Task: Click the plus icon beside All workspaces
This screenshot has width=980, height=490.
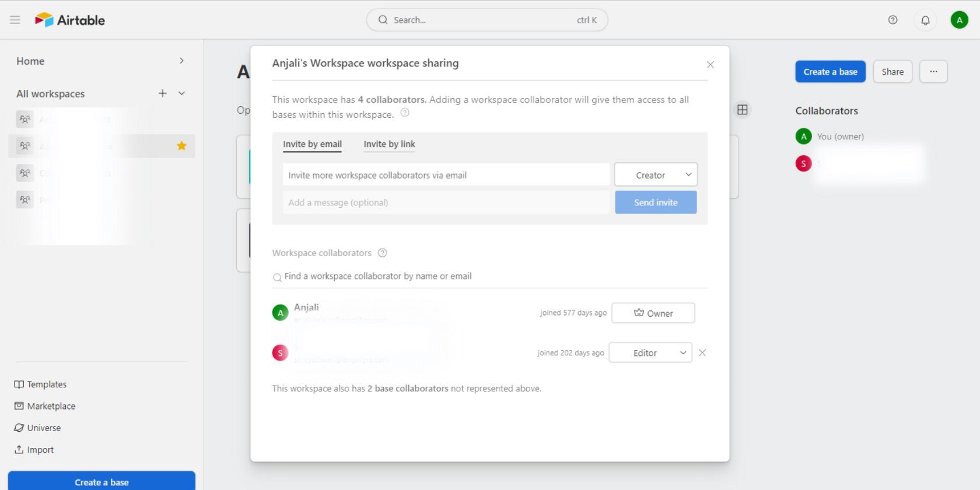Action: 162,93
